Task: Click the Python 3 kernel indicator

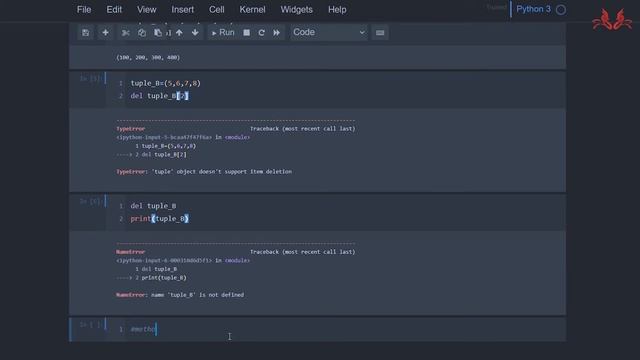Action: pyautogui.click(x=533, y=9)
